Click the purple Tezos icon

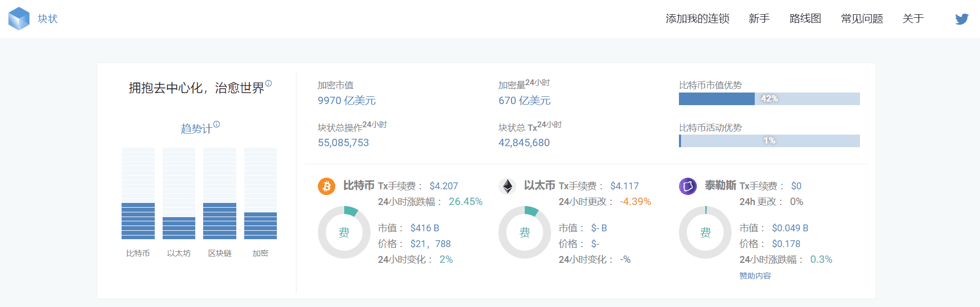pos(688,186)
